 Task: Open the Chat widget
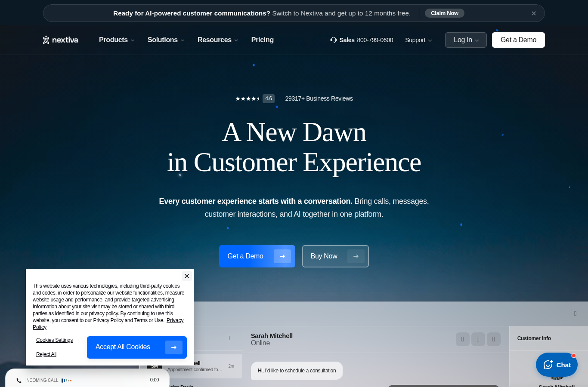[x=557, y=365]
